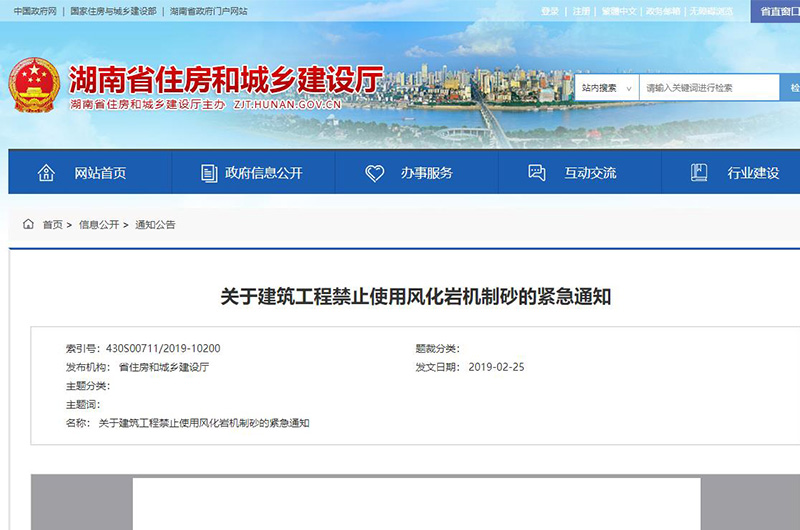The height and width of the screenshot is (530, 800).
Task: Click the heart icon beside 办事服务
Action: (x=374, y=173)
